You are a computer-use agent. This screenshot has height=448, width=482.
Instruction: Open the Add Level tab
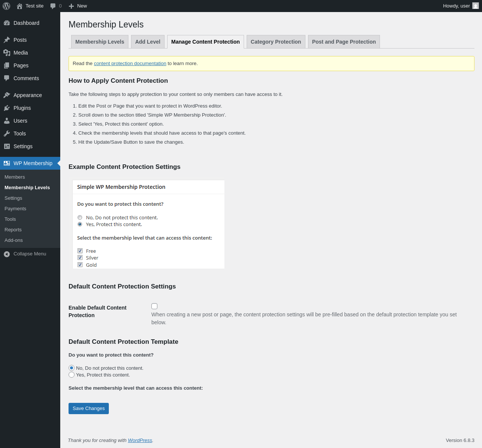pos(148,42)
